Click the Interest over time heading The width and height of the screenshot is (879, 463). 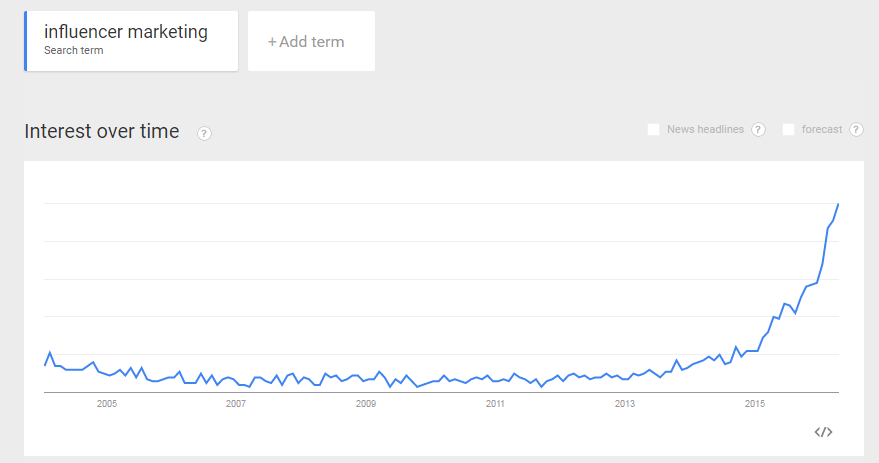tap(102, 131)
